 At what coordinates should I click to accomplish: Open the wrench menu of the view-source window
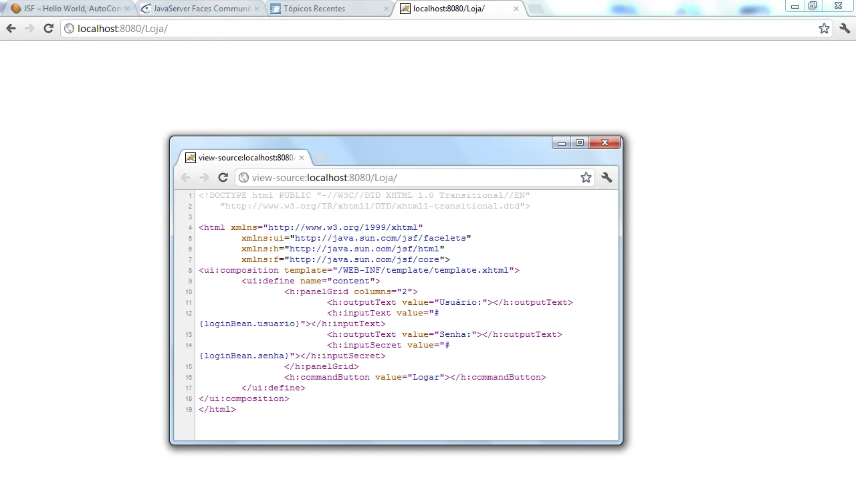point(607,177)
